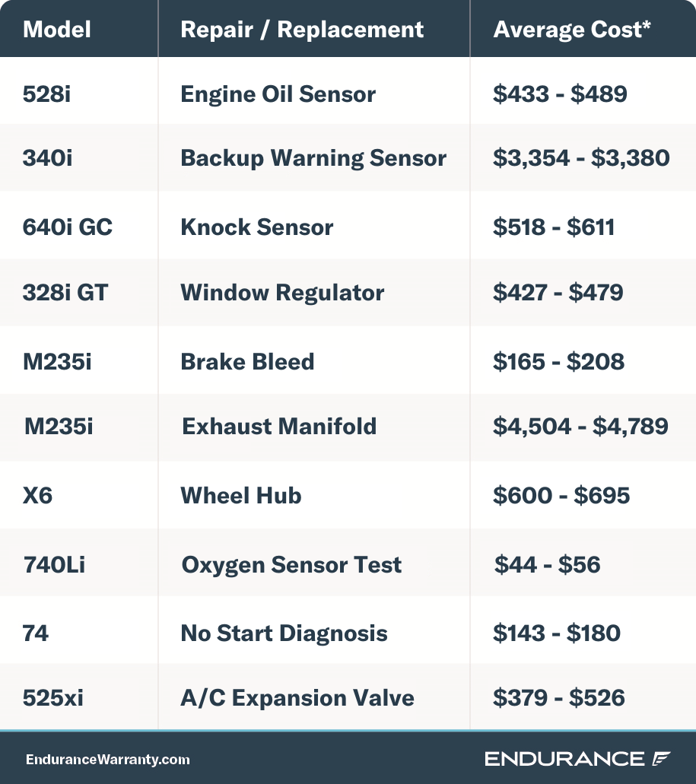Click the Brake Bleed repair entry

point(247,361)
